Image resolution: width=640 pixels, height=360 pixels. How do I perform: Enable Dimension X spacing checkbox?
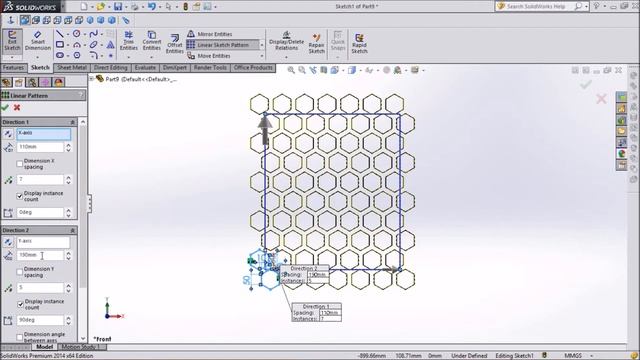click(x=19, y=164)
